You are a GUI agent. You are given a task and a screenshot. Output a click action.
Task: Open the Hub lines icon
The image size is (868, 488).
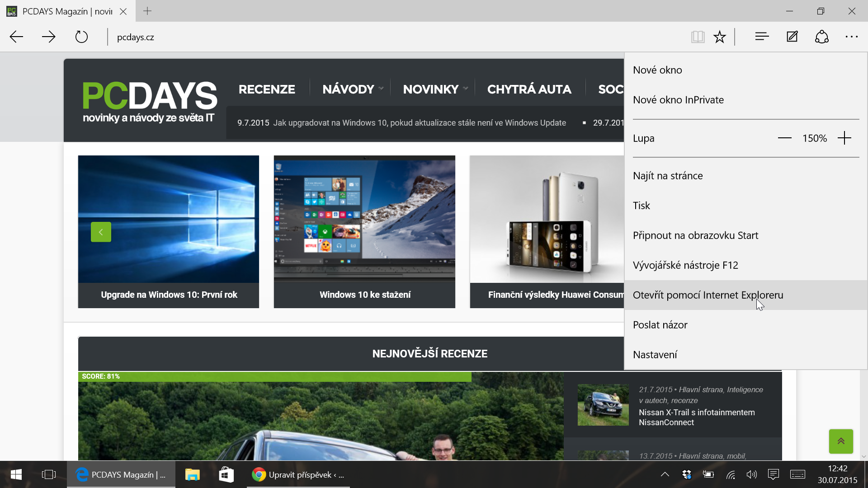[x=762, y=37]
